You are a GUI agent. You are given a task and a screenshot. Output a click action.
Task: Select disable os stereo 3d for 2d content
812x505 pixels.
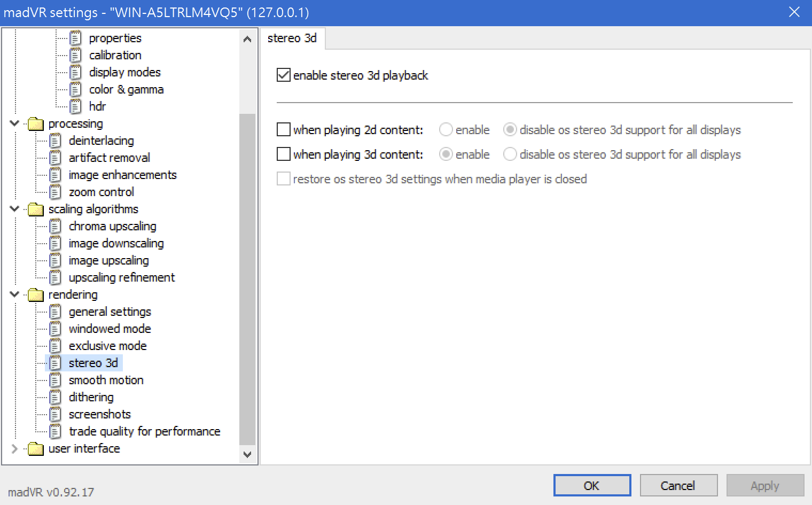click(510, 130)
